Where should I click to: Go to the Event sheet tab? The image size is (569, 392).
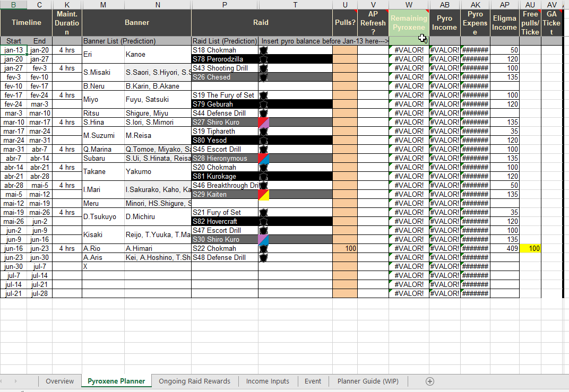pyautogui.click(x=313, y=381)
